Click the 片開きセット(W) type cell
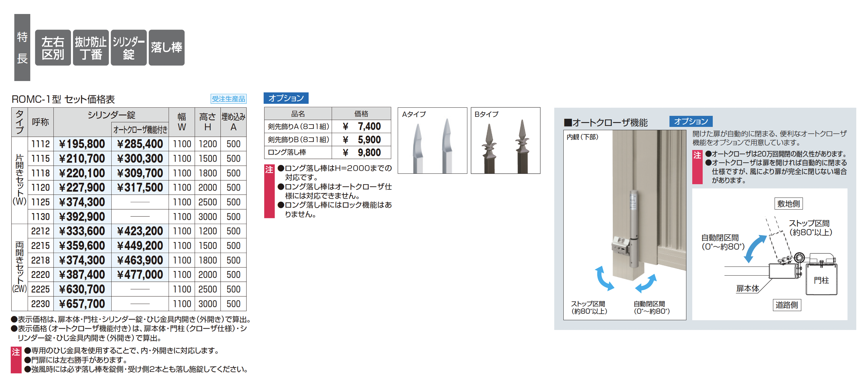Screen dimensions: 868x383 (20, 180)
